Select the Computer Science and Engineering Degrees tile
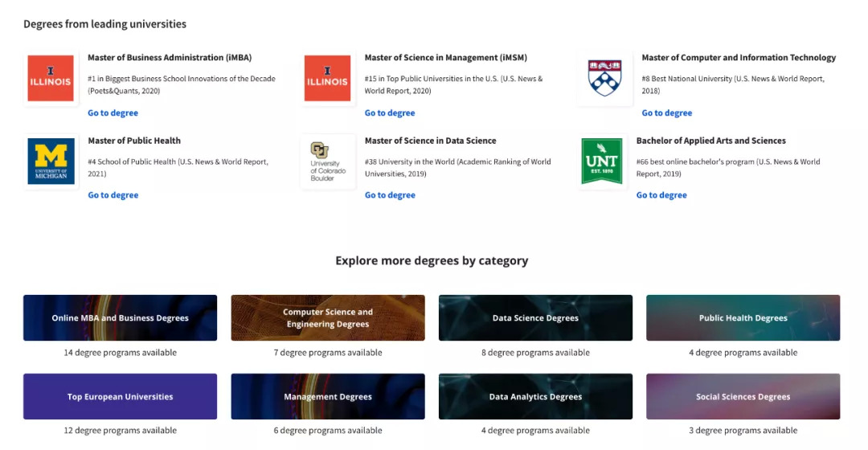Image resolution: width=868 pixels, height=450 pixels. tap(328, 318)
